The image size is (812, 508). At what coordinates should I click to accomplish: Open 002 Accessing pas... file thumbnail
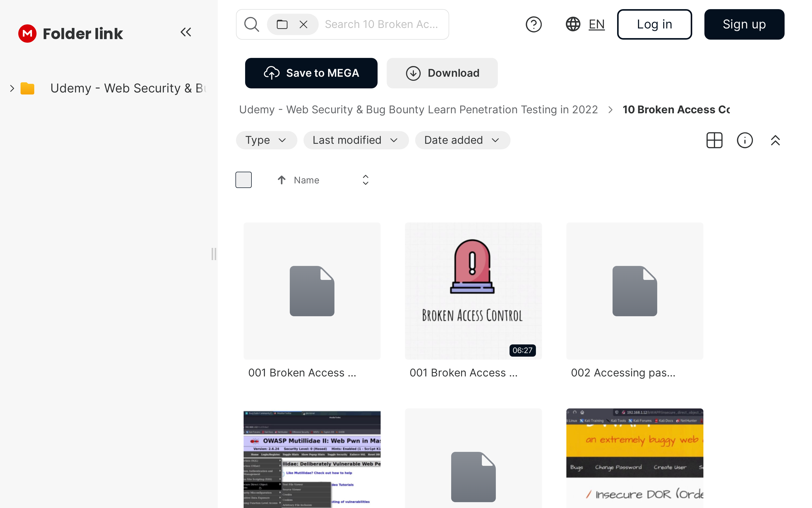[x=634, y=291]
